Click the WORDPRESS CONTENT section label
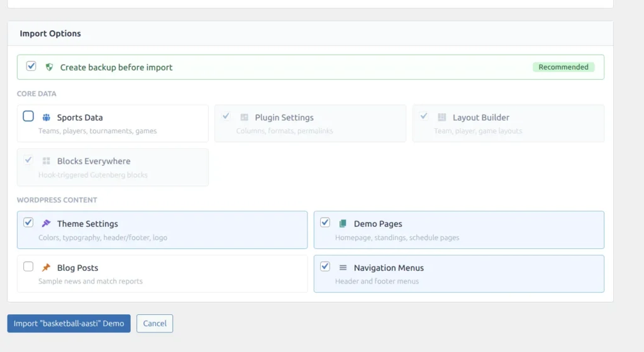This screenshot has width=644, height=352. click(57, 200)
